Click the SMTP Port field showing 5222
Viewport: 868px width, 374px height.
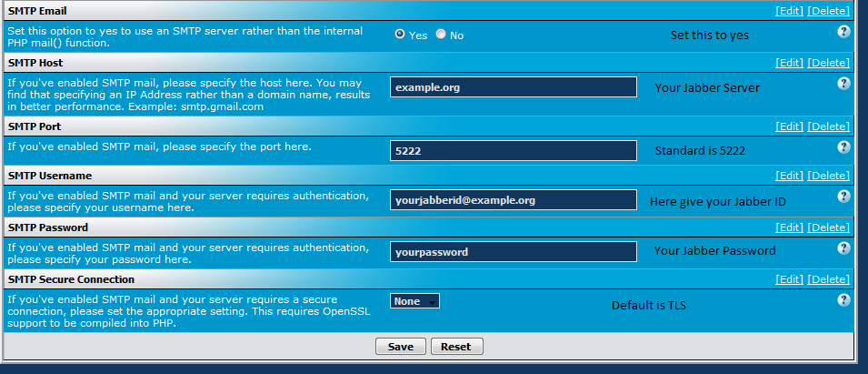(513, 150)
